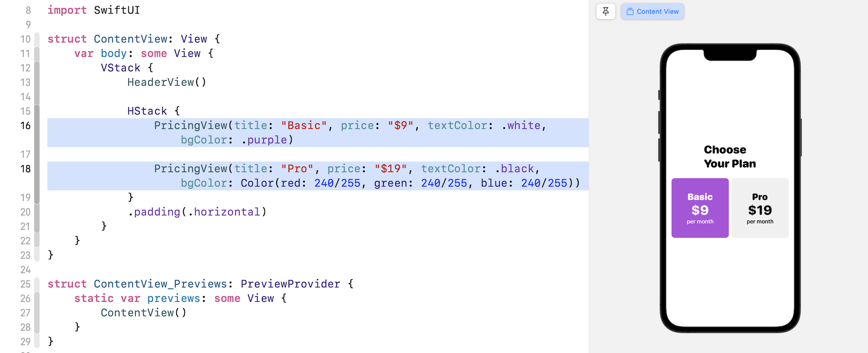
Task: Click static var previews on line 26
Action: [x=137, y=298]
